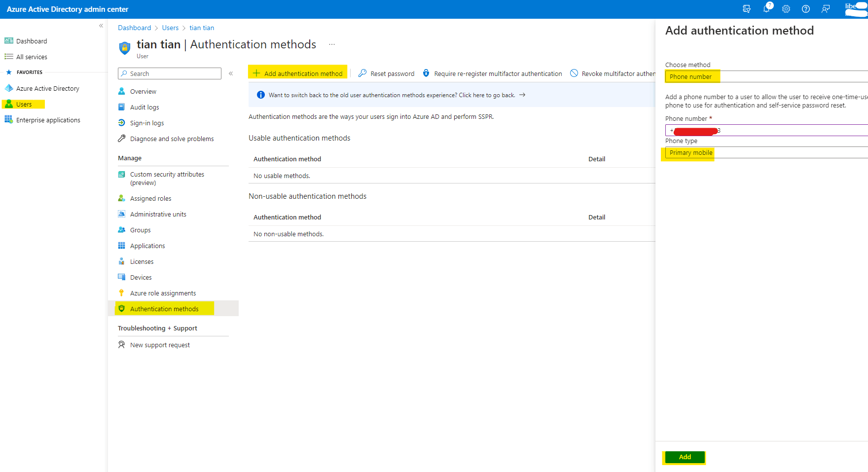Click the Dashboard icon in sidebar
This screenshot has width=868, height=472.
click(x=9, y=41)
